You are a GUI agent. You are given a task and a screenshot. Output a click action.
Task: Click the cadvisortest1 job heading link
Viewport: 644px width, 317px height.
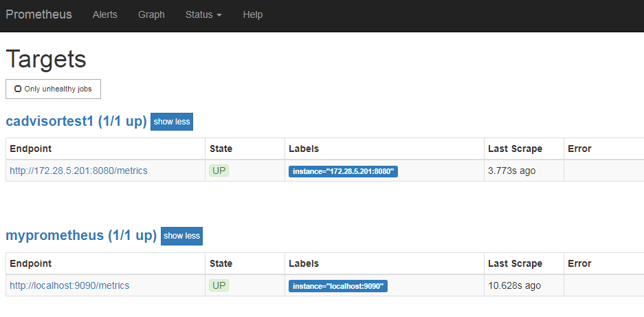76,122
